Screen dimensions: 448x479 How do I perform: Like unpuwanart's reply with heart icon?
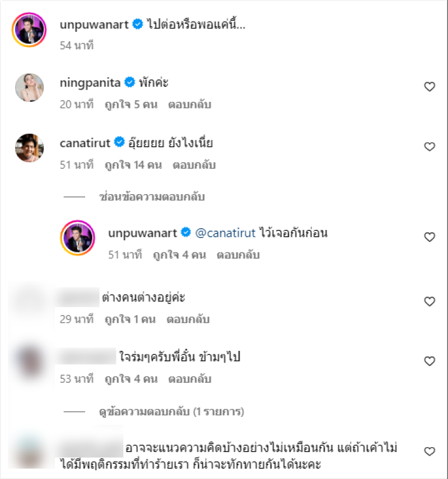[430, 237]
